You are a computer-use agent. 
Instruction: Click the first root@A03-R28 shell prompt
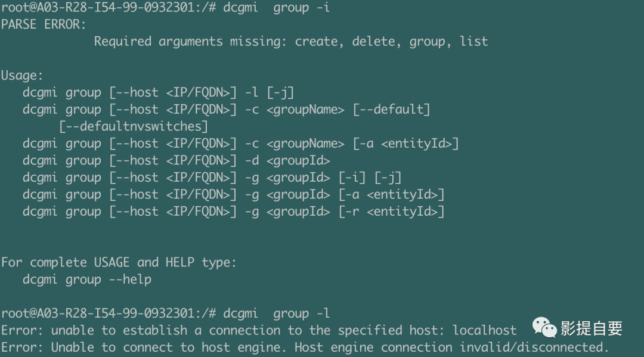[108, 8]
